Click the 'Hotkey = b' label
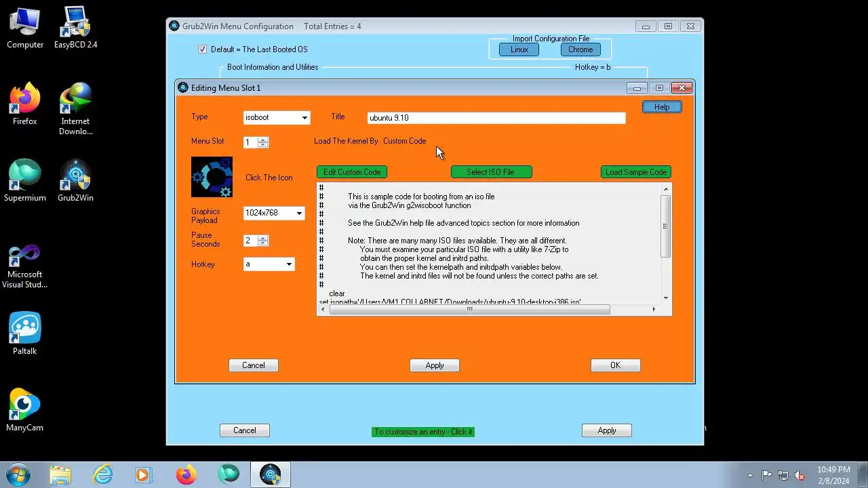The image size is (868, 488). tap(593, 67)
